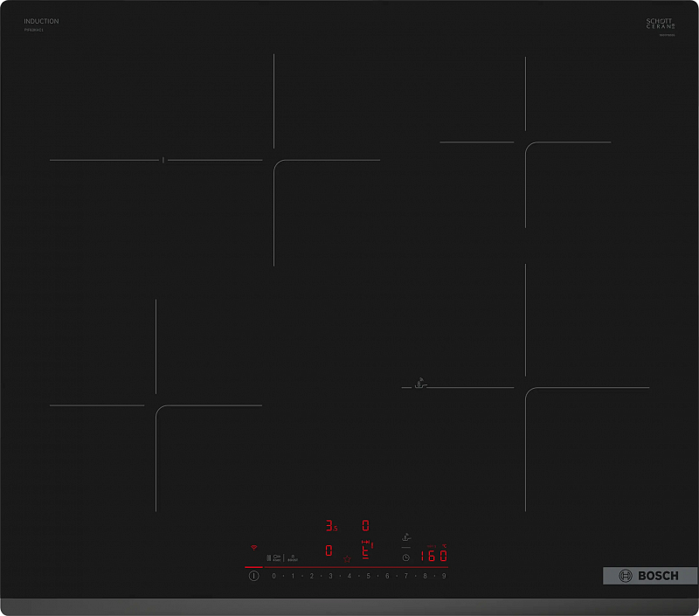This screenshot has width=699, height=616.
Task: Select the zone display showing 3.5
Action: coord(330,524)
